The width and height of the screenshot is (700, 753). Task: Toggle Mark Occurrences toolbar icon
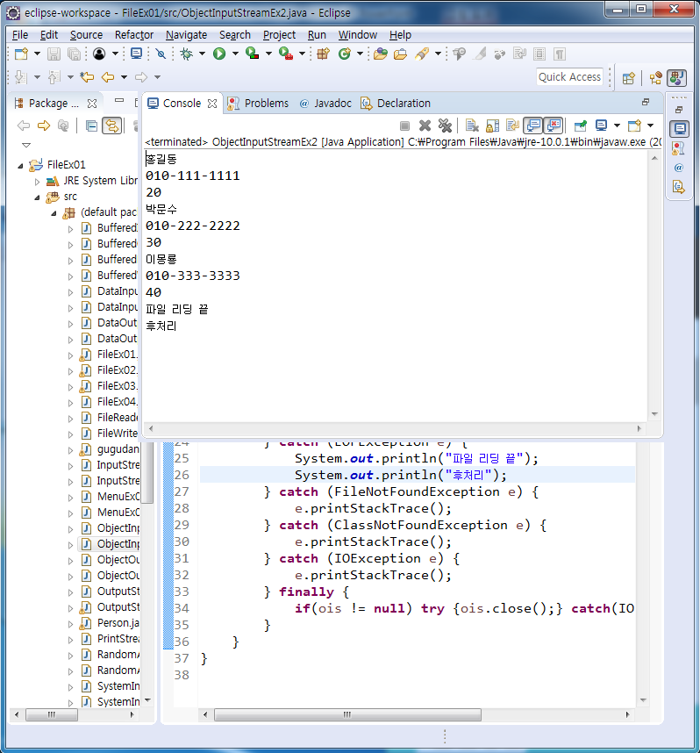pyautogui.click(x=480, y=54)
